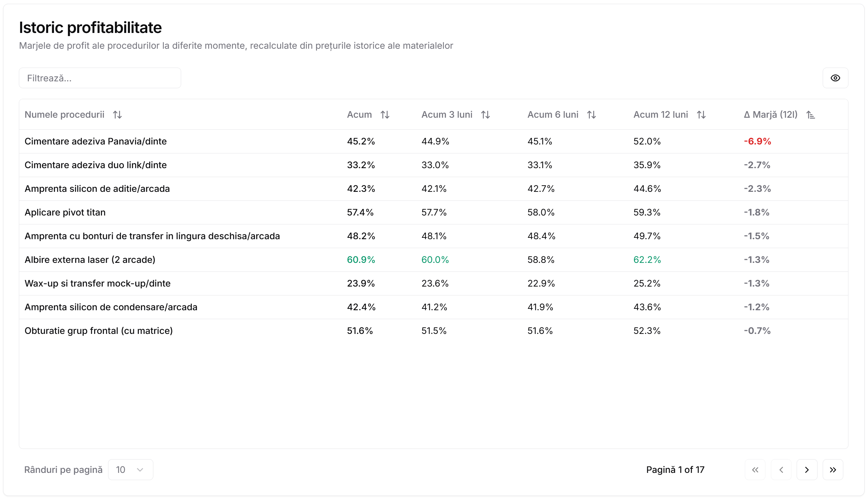Click sort arrows next to Acum column

click(x=385, y=115)
